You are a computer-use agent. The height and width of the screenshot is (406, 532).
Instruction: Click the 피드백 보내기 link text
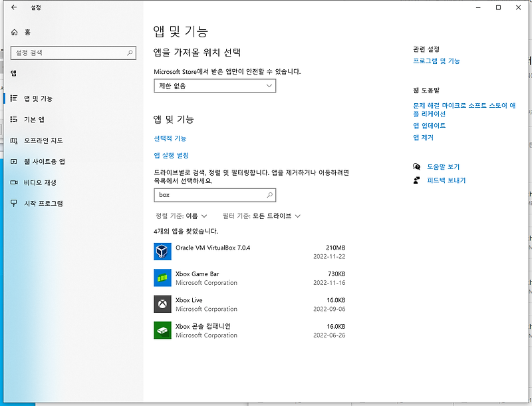click(x=446, y=180)
